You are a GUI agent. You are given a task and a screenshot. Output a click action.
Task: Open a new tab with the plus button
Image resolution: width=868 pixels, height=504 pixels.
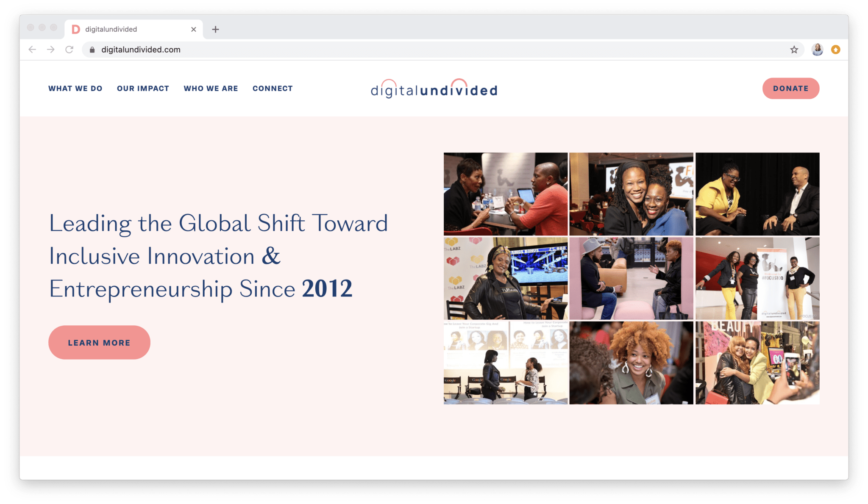point(216,29)
